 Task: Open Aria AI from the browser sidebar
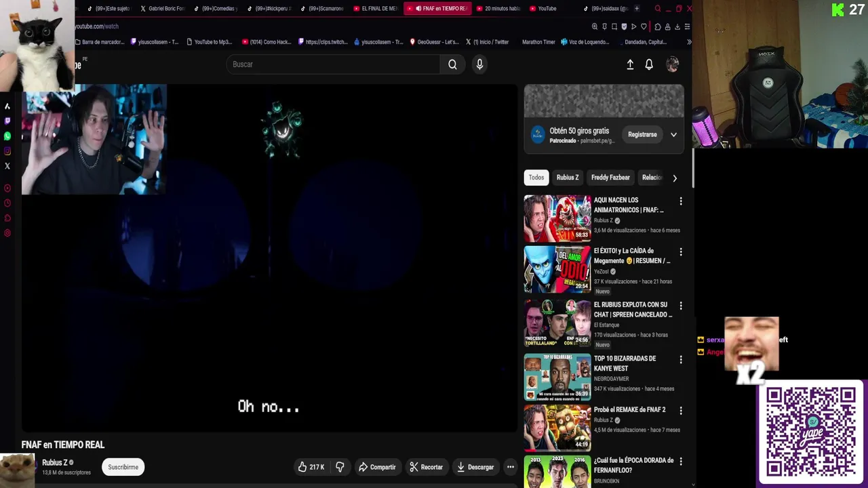tap(7, 106)
